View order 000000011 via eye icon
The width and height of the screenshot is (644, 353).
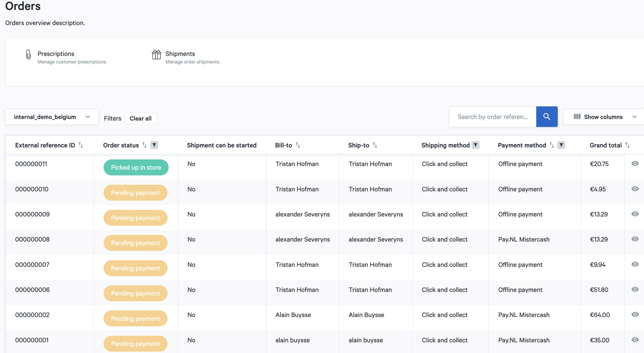pos(635,164)
